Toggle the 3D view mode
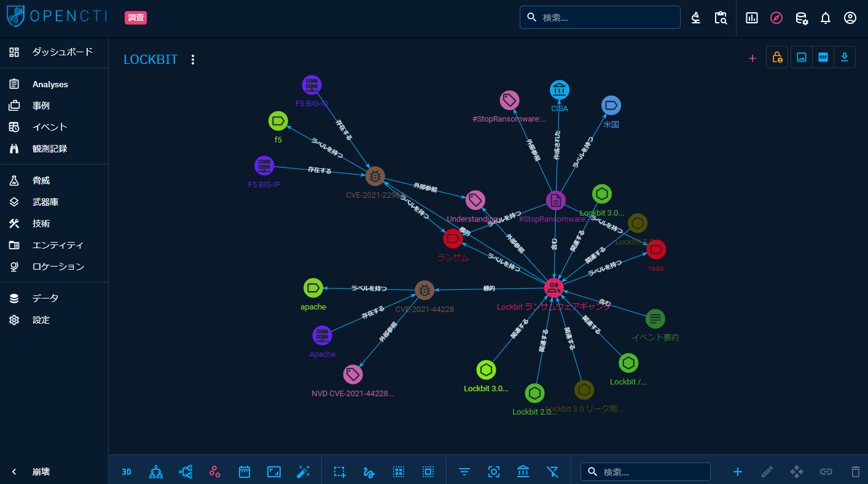 (127, 472)
